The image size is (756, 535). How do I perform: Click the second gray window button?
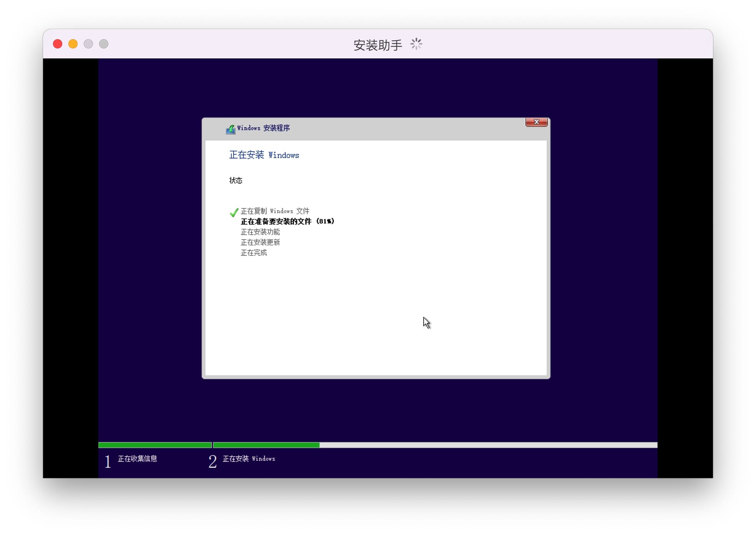coord(104,44)
